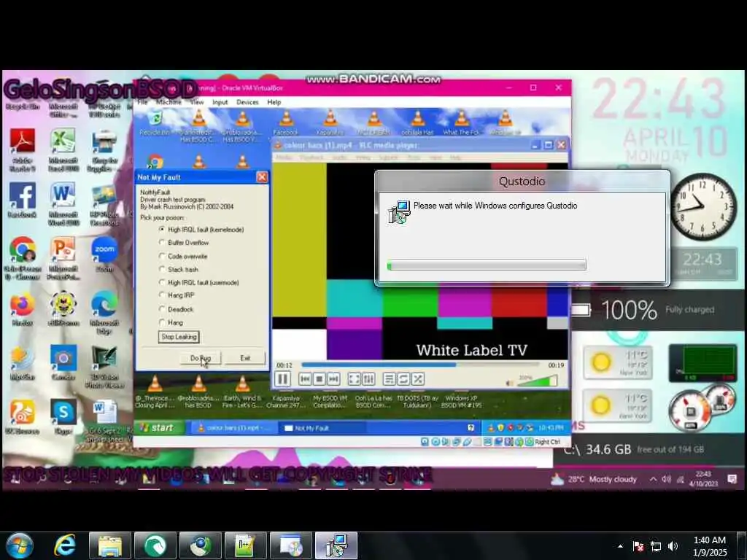The height and width of the screenshot is (560, 747).
Task: Open Microsoft Word desktop shortcut
Action: point(63,204)
